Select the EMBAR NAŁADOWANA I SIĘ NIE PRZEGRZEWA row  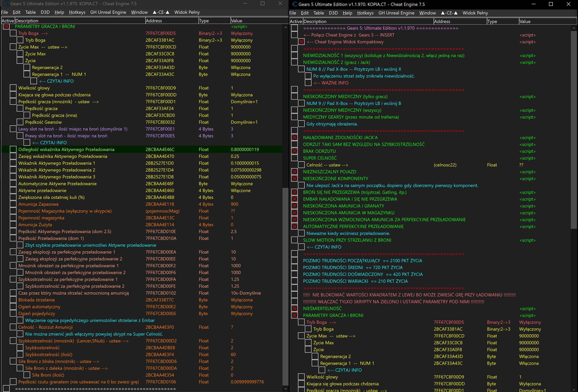[x=430, y=199]
